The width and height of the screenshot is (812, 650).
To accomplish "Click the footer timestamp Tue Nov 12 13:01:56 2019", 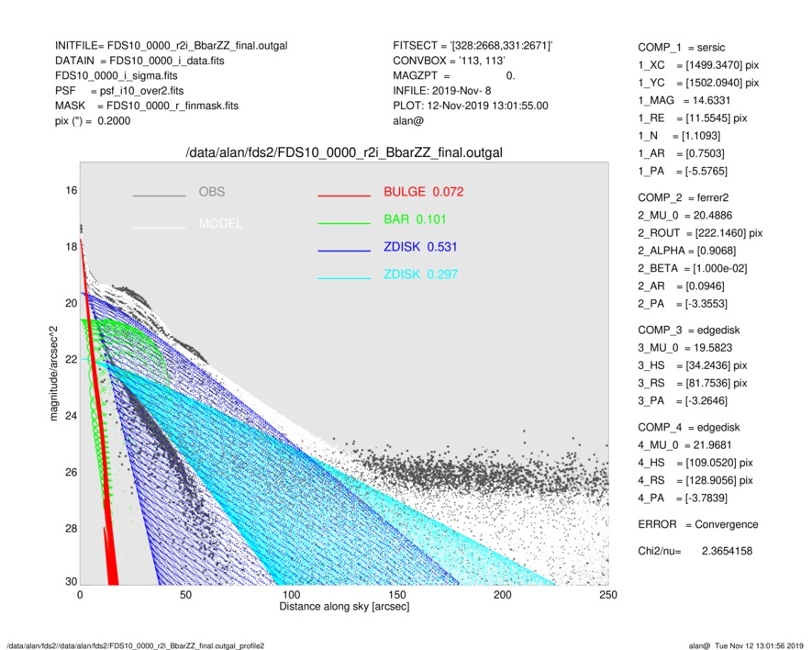I will [759, 645].
